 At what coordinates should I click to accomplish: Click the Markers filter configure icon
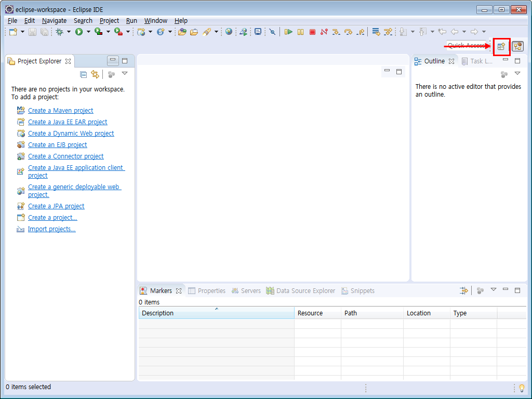tap(463, 290)
